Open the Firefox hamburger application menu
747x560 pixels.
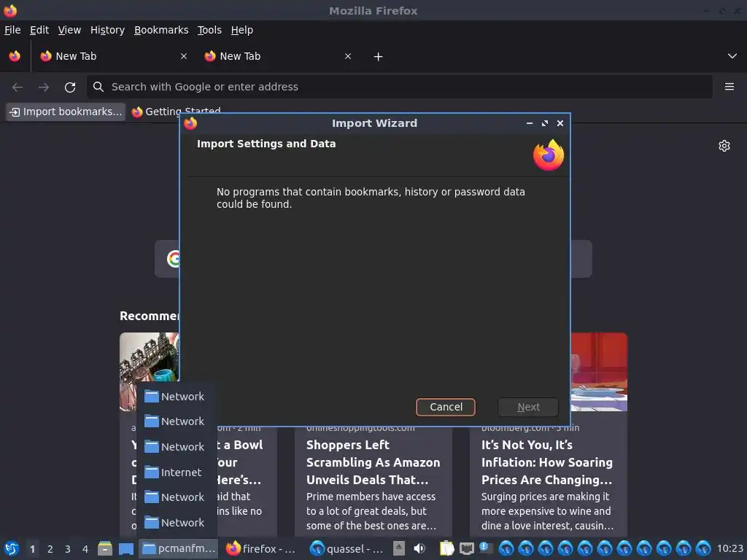[729, 87]
